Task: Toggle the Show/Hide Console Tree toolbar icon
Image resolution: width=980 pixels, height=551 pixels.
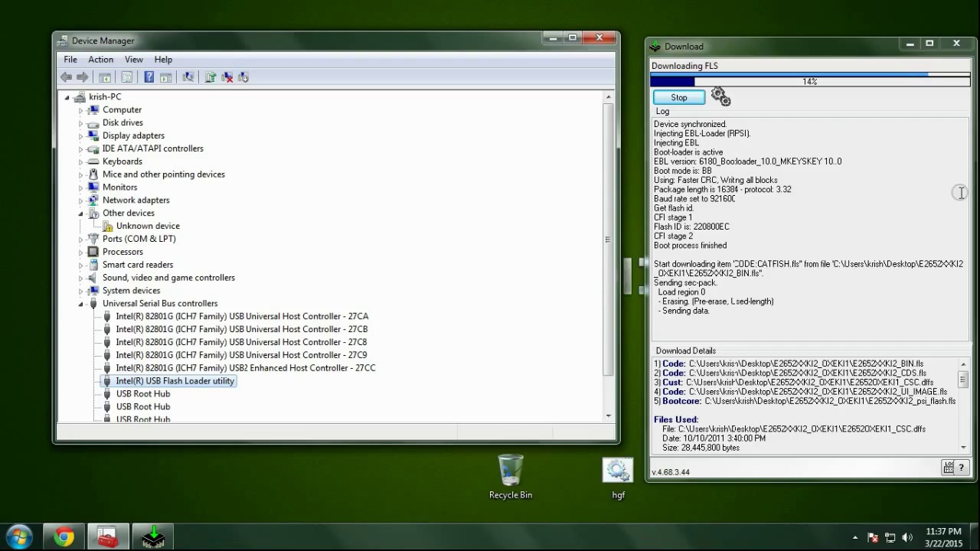Action: [106, 77]
